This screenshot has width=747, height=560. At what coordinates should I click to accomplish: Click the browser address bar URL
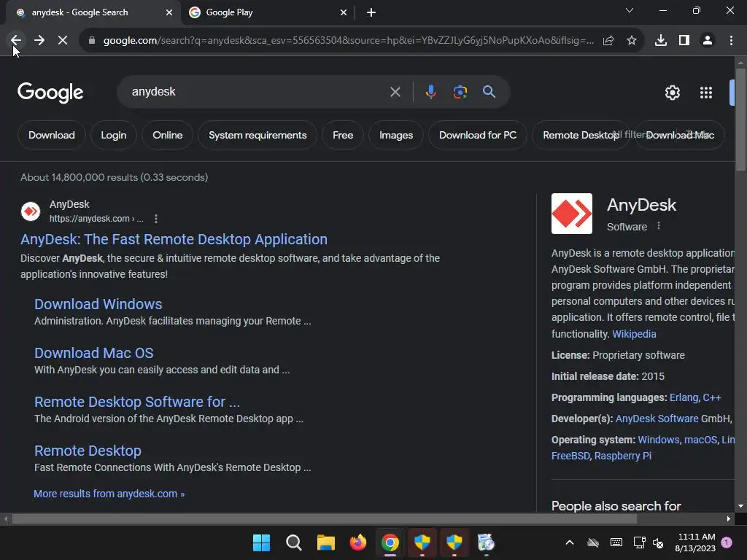(x=348, y=41)
